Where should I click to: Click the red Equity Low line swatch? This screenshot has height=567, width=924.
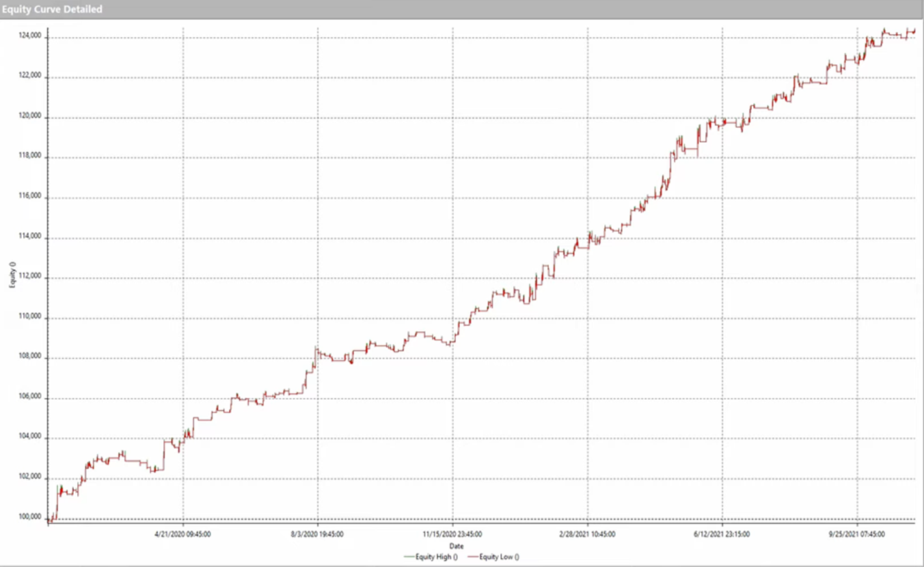(472, 557)
